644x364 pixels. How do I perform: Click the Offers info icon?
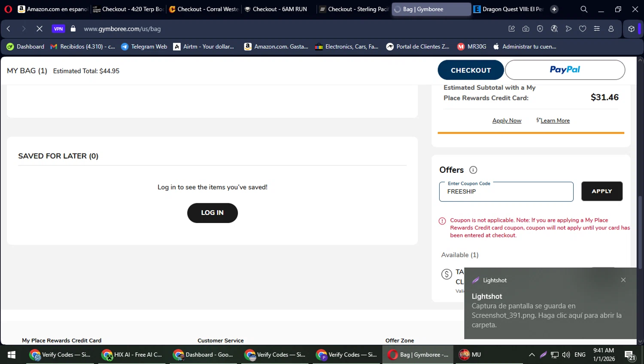(473, 170)
